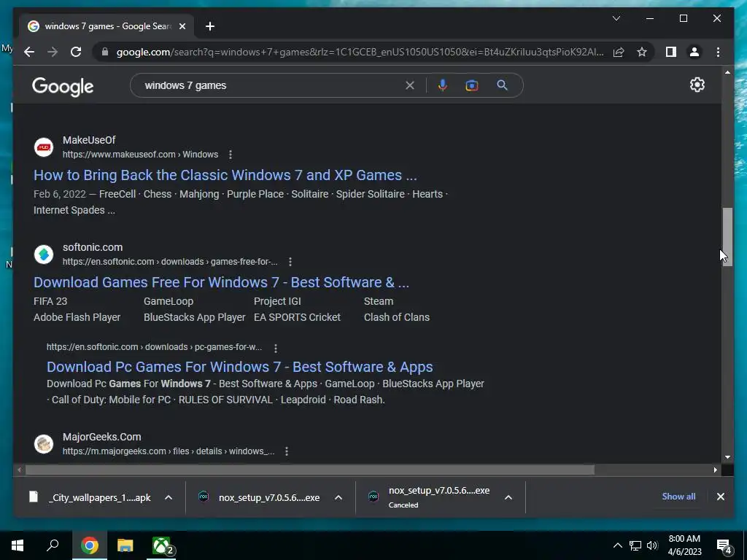The height and width of the screenshot is (560, 747).
Task: Open the tab search chevron
Action: click(x=616, y=18)
